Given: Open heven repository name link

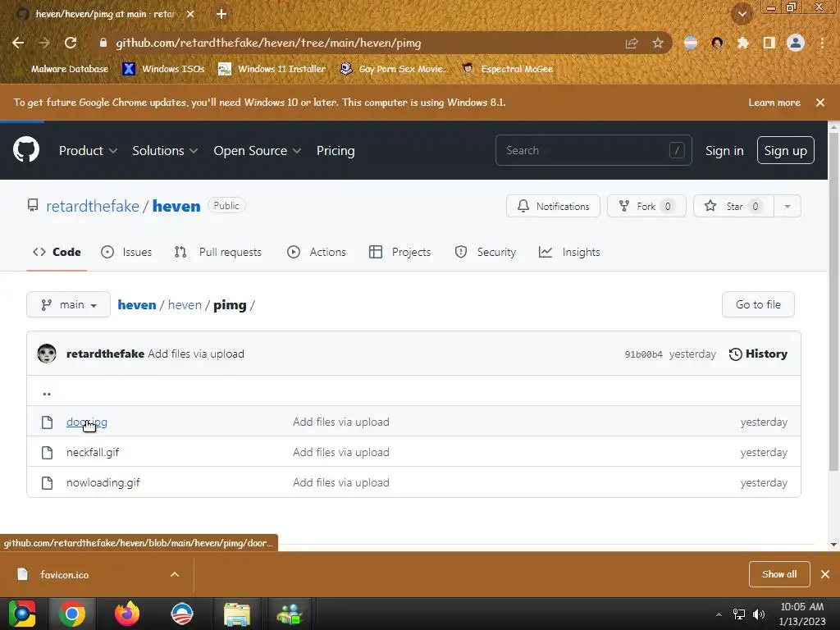Looking at the screenshot, I should [x=176, y=206].
